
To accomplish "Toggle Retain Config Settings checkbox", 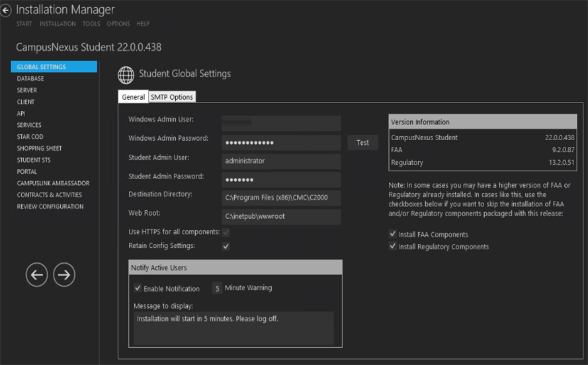I will click(226, 246).
